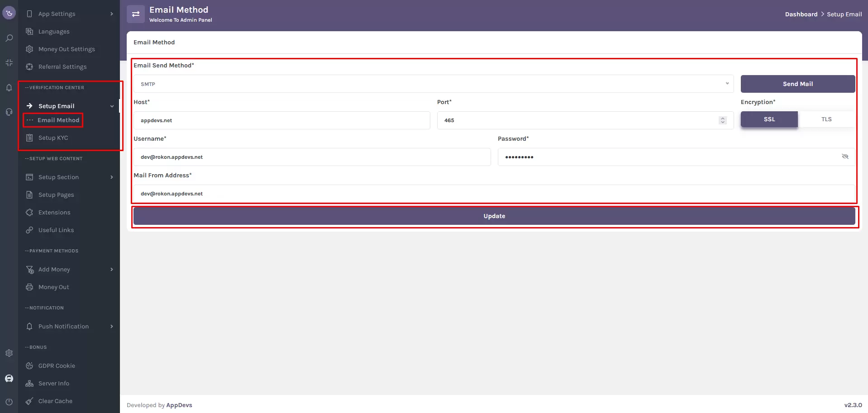Image resolution: width=868 pixels, height=413 pixels.
Task: Click the Money Out printer icon
Action: [29, 287]
